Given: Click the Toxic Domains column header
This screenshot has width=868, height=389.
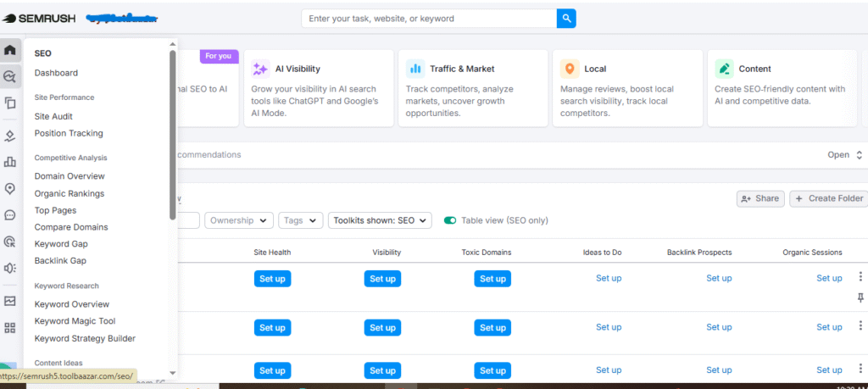Looking at the screenshot, I should click(x=487, y=253).
